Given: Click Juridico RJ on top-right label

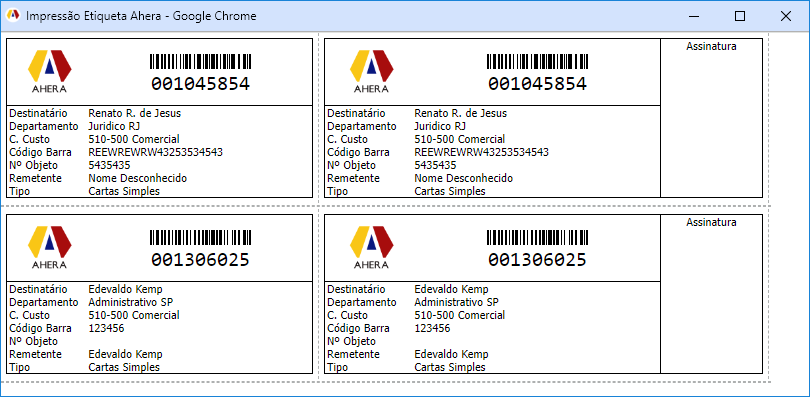Looking at the screenshot, I should pos(440,126).
